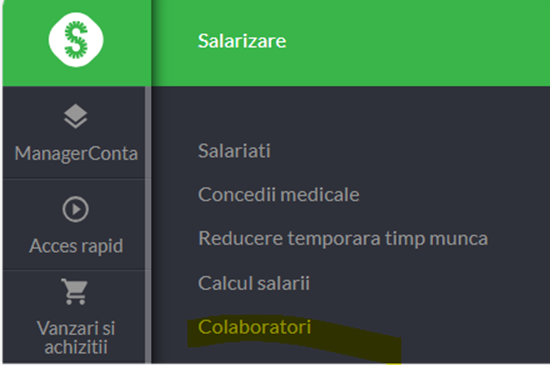Go to Calcul salarii
The width and height of the screenshot is (550, 366).
tap(254, 283)
